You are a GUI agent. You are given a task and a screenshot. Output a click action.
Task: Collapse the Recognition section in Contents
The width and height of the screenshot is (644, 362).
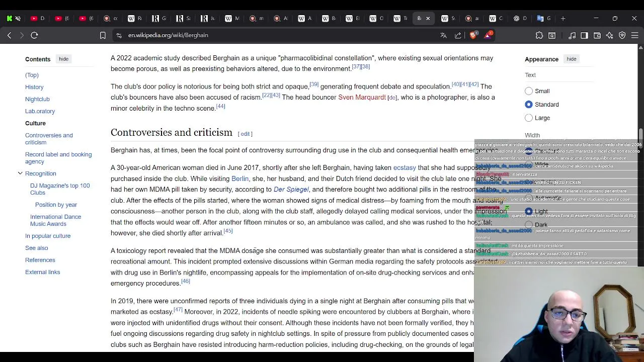click(x=20, y=173)
